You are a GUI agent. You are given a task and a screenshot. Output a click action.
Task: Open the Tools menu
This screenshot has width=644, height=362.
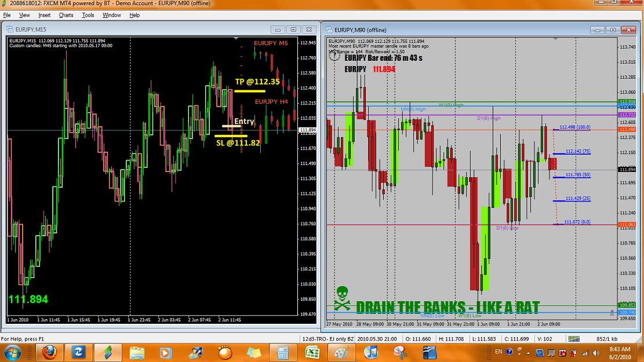(88, 15)
